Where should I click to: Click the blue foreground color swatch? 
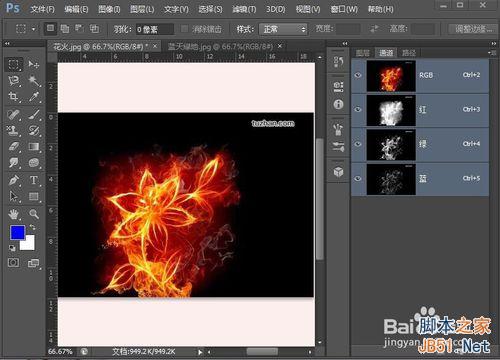point(17,232)
